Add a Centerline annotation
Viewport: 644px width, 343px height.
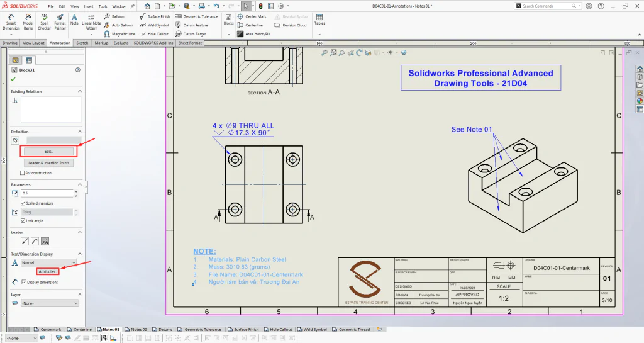[250, 25]
